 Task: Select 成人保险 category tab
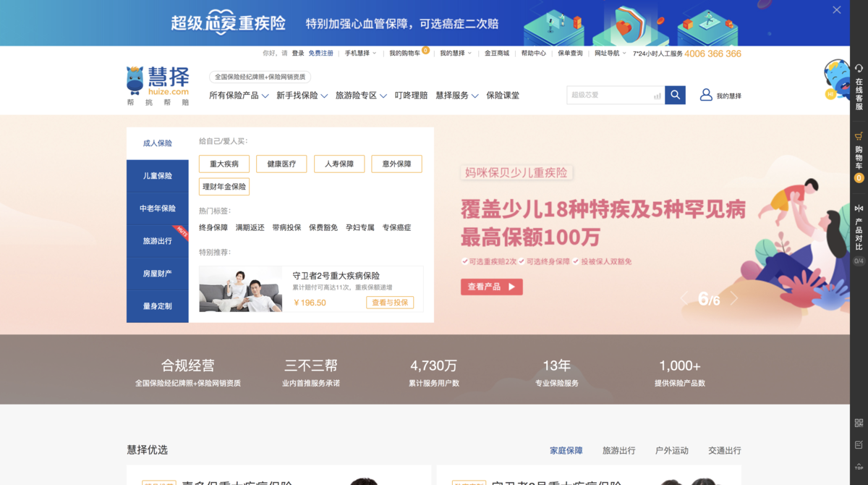[x=158, y=143]
